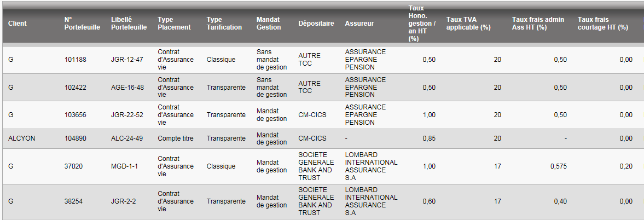Click the 0,85 management fee rate
The height and width of the screenshot is (220, 644).
[x=429, y=138]
